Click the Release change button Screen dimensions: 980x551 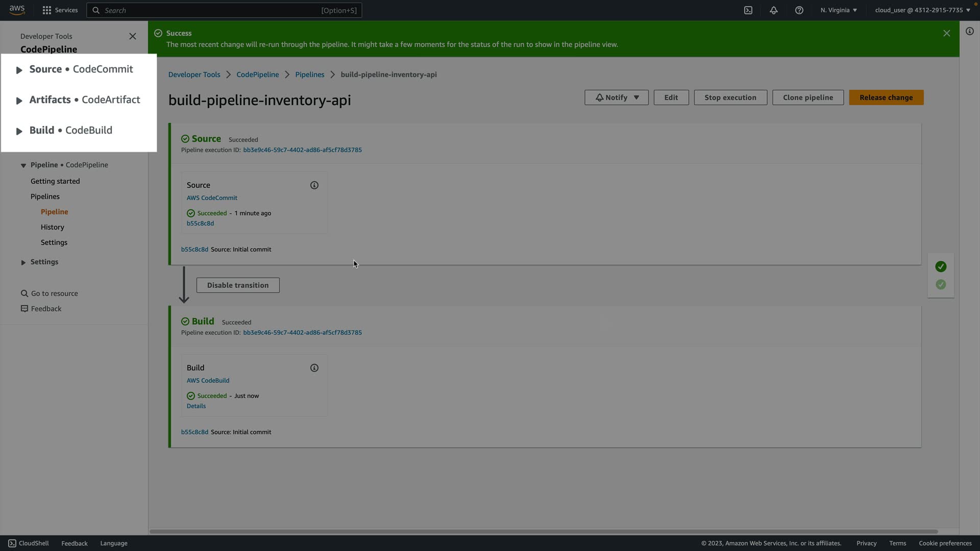coord(886,97)
